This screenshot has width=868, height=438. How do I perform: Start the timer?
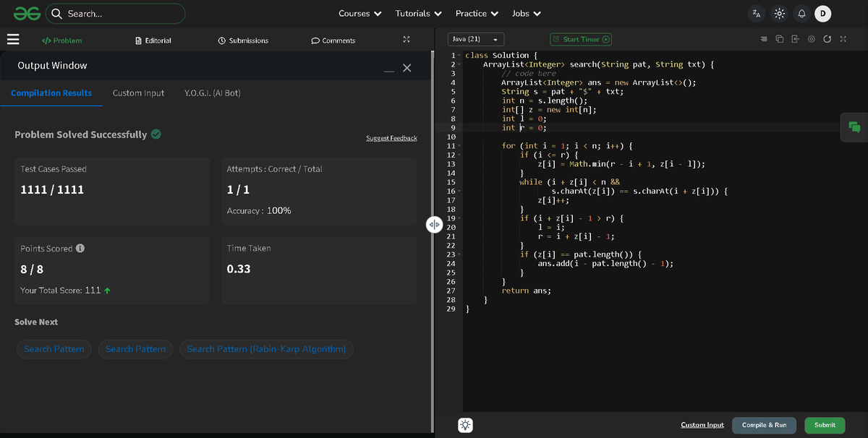(581, 39)
